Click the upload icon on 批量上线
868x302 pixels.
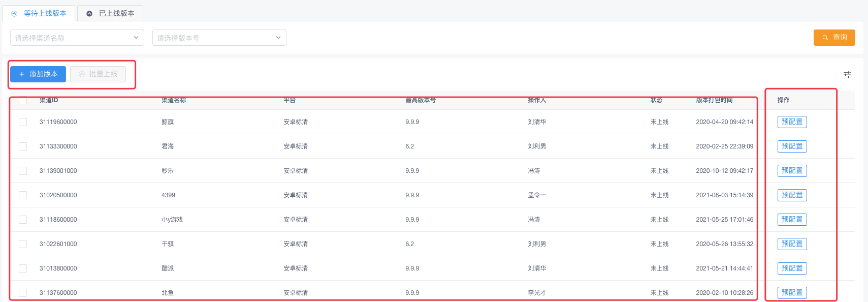pos(82,74)
